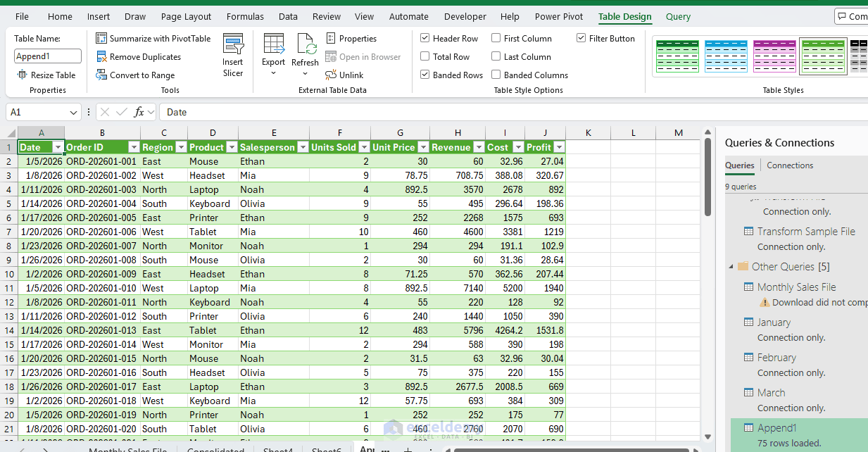Open the Refresh dropdown arrow
This screenshot has height=452, width=868.
coord(305,73)
